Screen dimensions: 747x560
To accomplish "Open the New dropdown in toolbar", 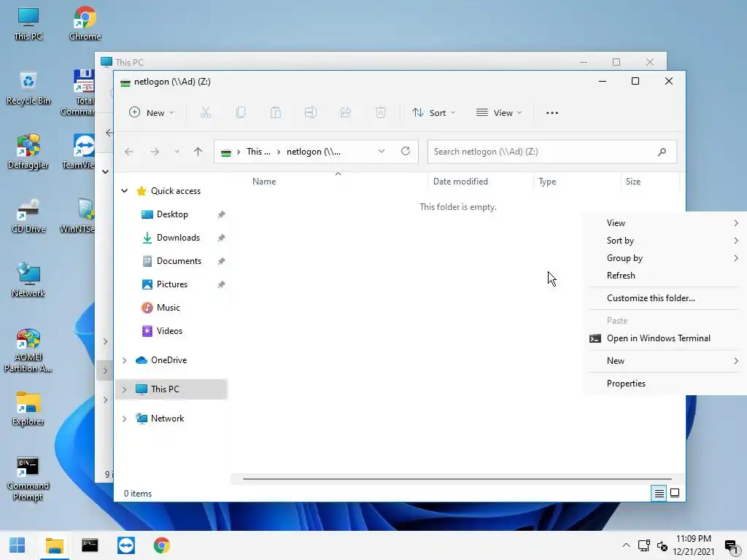I will pyautogui.click(x=152, y=113).
